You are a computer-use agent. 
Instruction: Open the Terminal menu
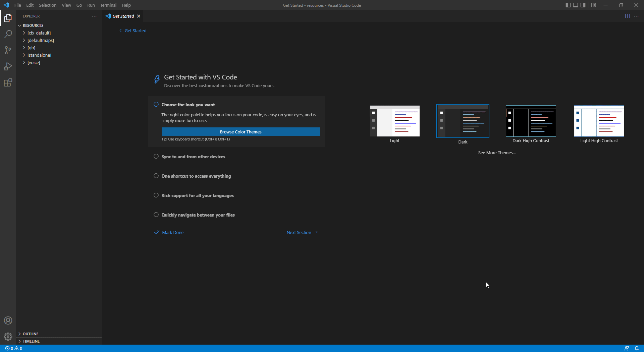click(x=108, y=5)
